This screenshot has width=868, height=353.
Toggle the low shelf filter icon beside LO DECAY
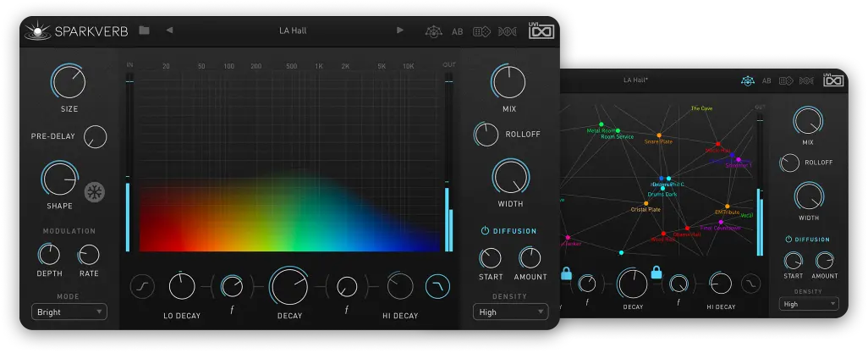pos(142,287)
